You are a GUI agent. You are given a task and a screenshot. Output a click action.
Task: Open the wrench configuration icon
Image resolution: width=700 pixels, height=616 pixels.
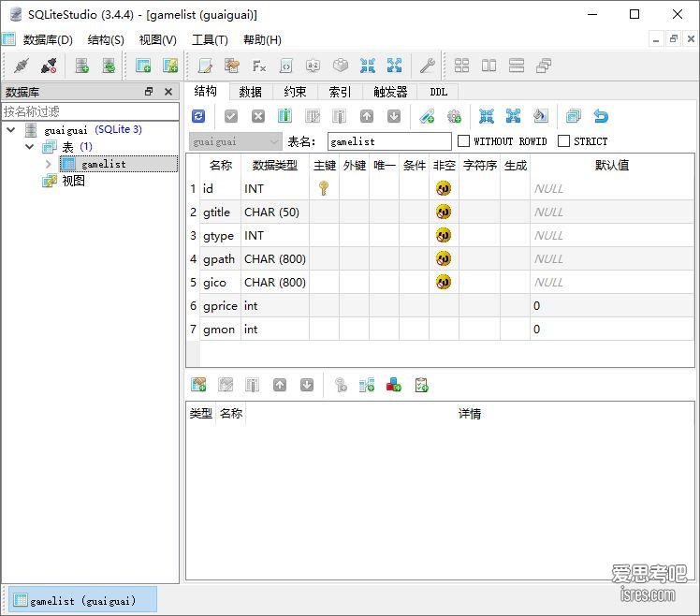[428, 66]
